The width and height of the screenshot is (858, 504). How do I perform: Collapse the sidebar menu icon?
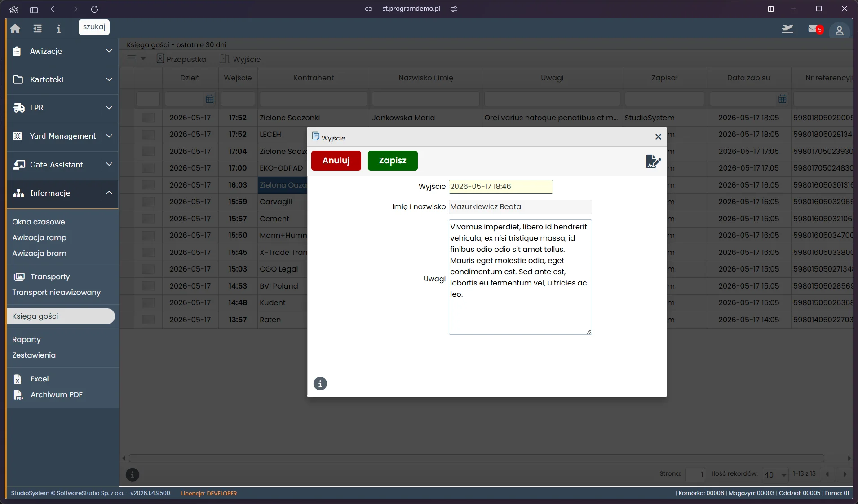pos(38,29)
